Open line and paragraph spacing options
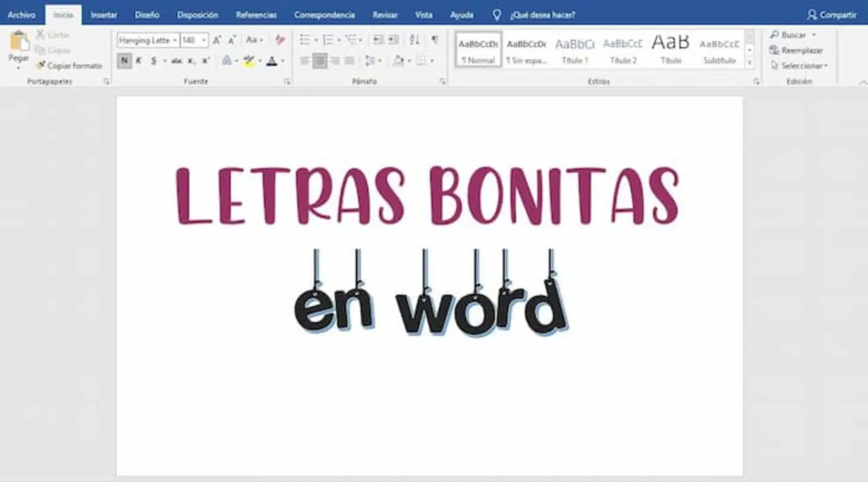Viewport: 868px width, 482px height. point(370,61)
